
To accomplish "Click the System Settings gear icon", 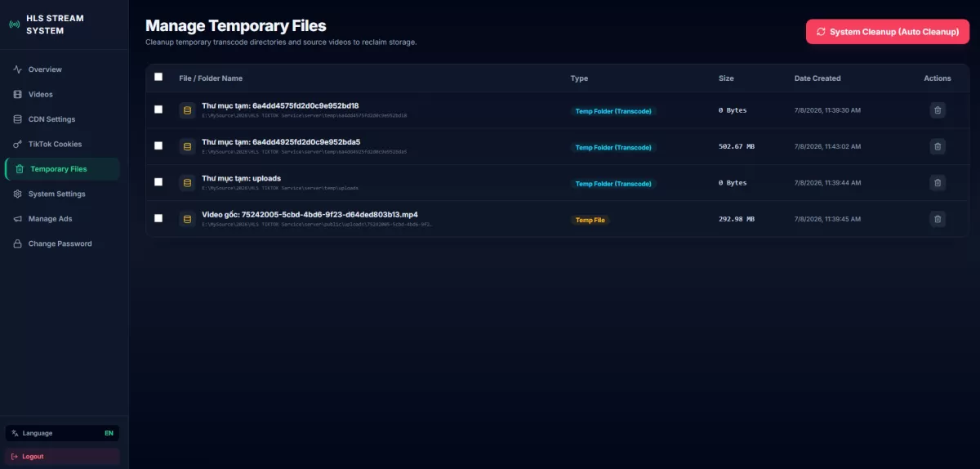I will click(18, 194).
